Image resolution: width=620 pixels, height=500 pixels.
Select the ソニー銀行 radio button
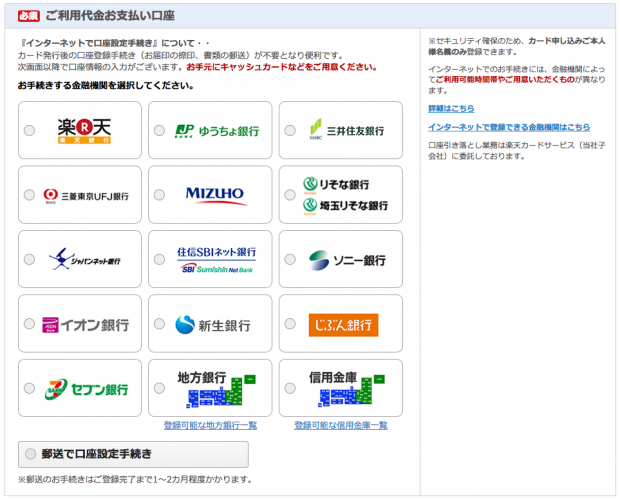point(290,259)
